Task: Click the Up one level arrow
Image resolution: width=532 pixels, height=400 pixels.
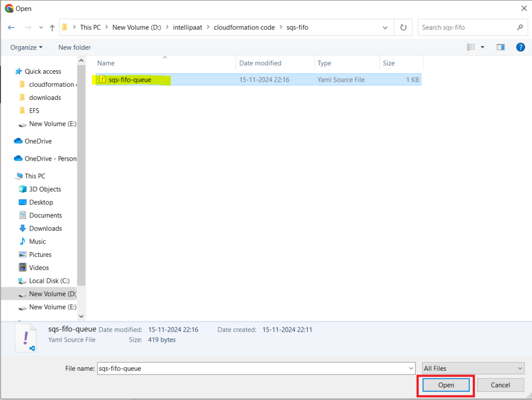Action: pos(52,28)
